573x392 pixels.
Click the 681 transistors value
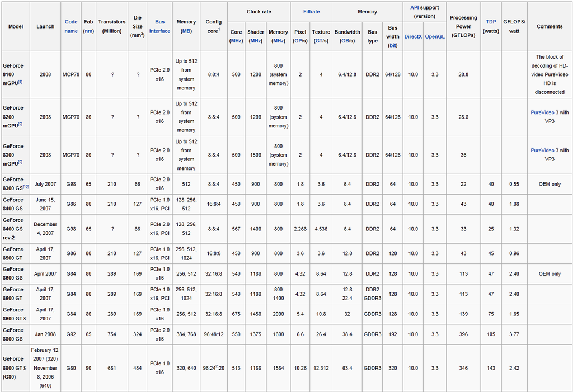tap(112, 368)
